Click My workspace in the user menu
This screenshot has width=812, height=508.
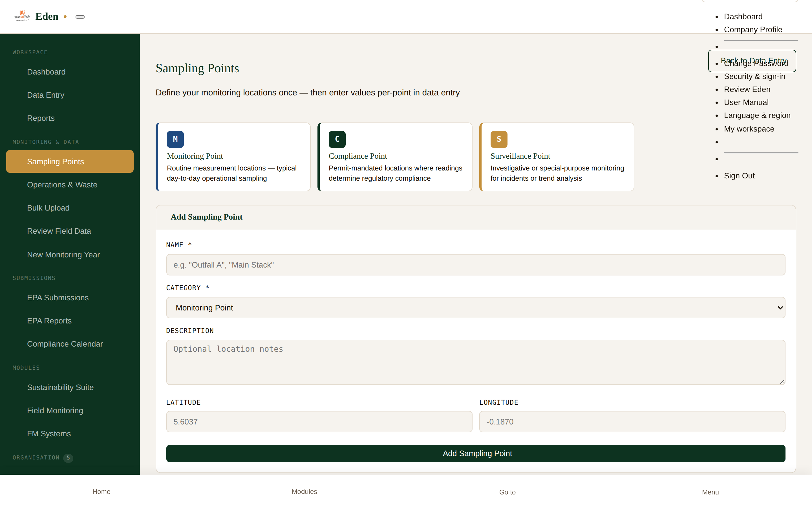click(749, 129)
